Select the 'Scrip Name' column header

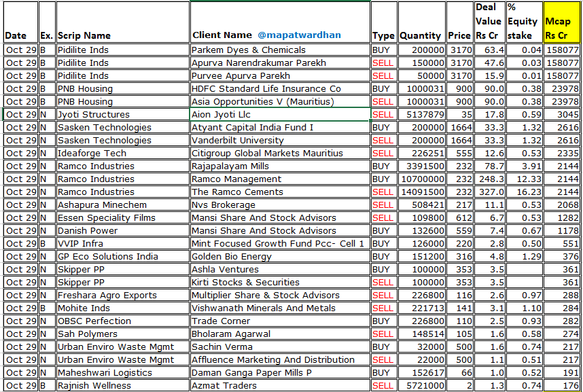coord(123,22)
